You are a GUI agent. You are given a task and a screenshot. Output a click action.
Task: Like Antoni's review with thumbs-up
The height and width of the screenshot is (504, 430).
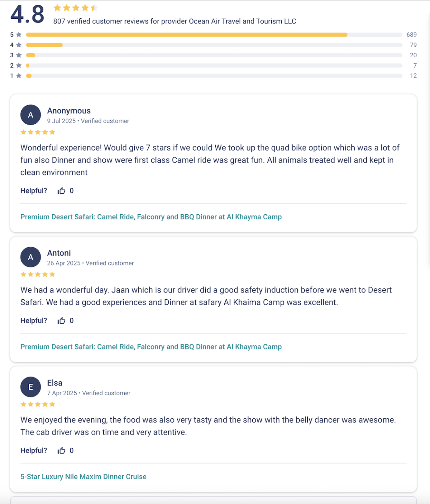[x=61, y=321]
